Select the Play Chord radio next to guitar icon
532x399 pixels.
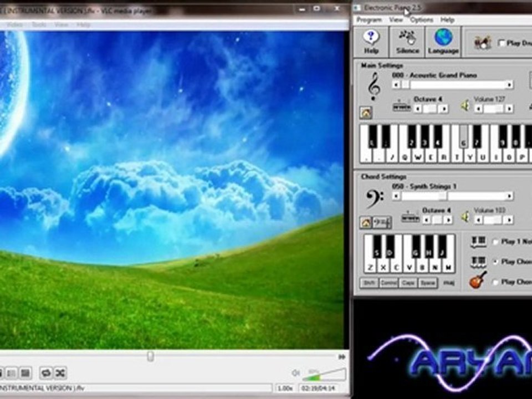495,282
